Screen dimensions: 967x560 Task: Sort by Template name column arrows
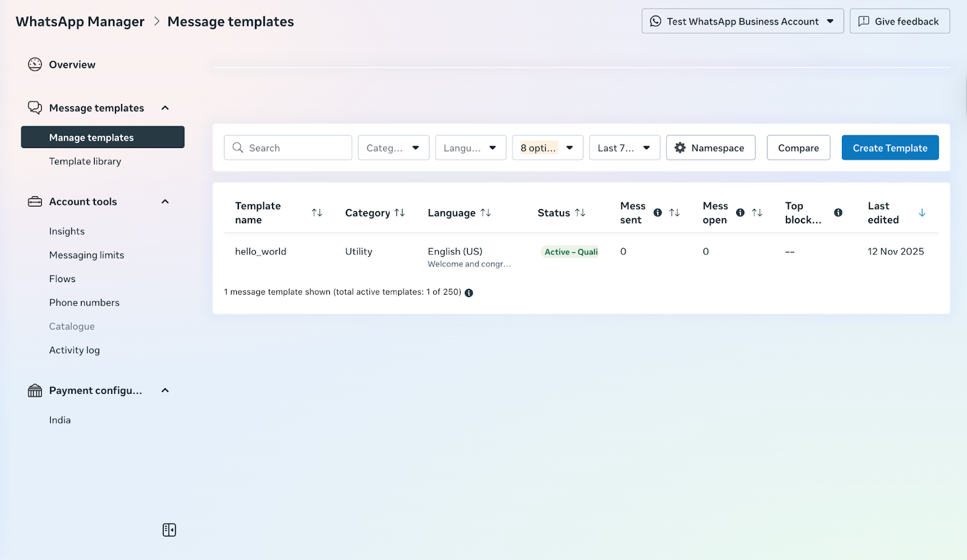(x=317, y=213)
